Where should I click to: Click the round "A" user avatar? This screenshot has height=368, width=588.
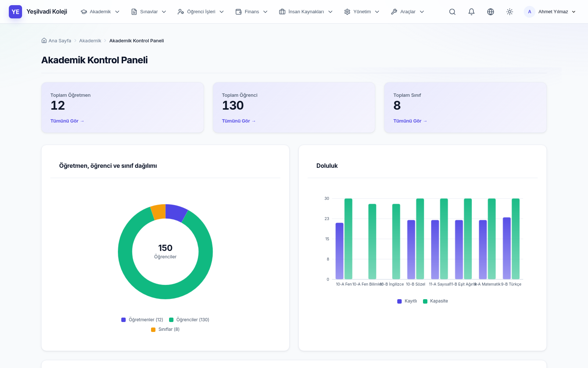pyautogui.click(x=530, y=12)
